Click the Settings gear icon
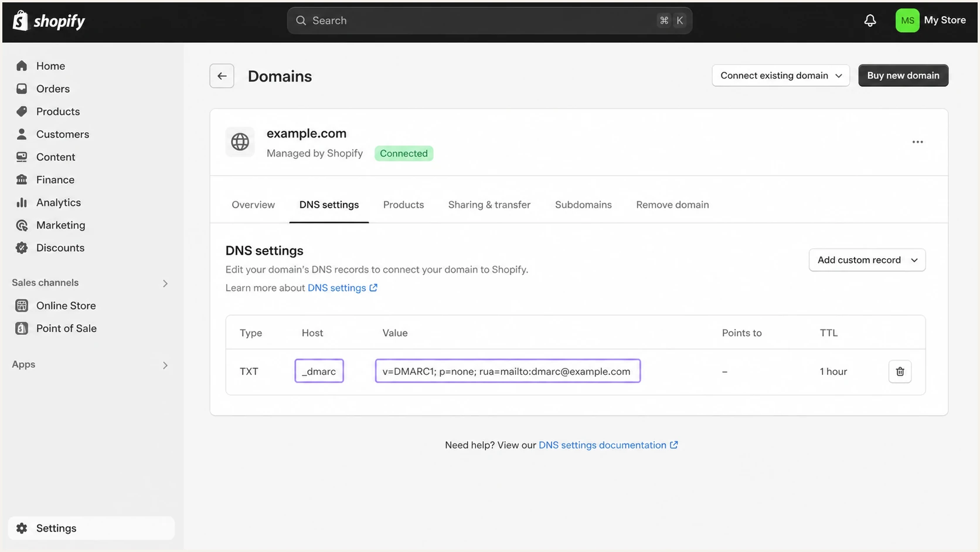 [x=22, y=528]
